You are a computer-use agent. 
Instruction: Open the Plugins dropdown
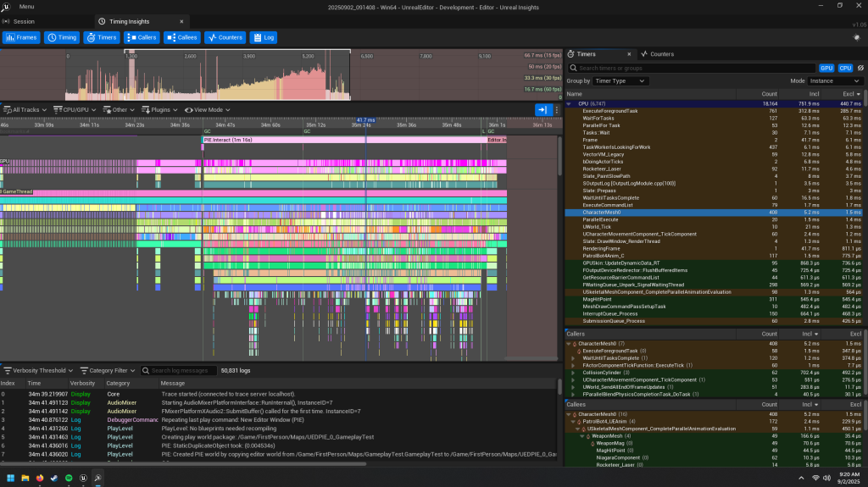tap(159, 109)
